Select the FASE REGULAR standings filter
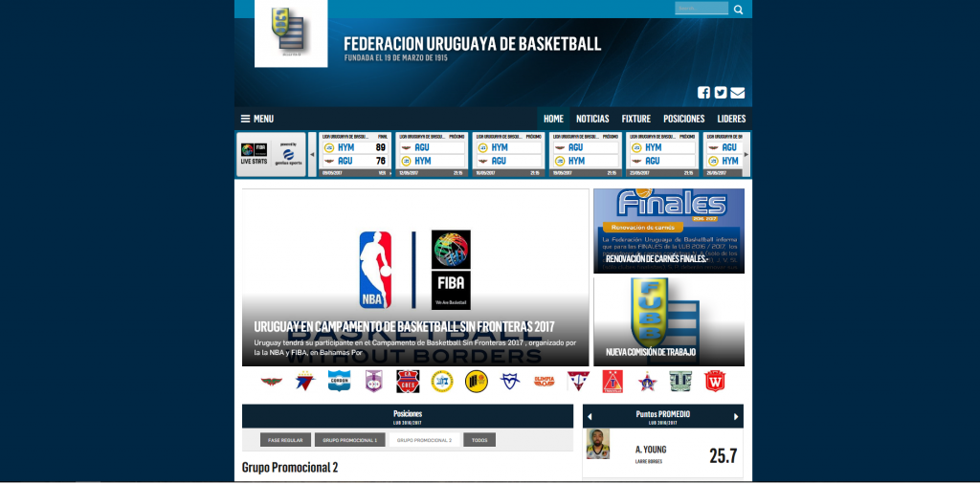Viewport: 980px width, 484px height. 285,440
